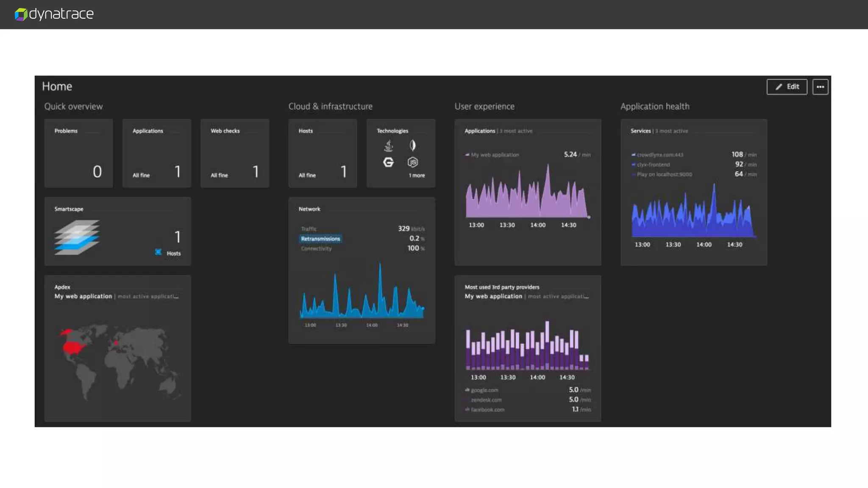This screenshot has height=488, width=868.
Task: Select clyx-frontend service legend entry
Action: [653, 165]
